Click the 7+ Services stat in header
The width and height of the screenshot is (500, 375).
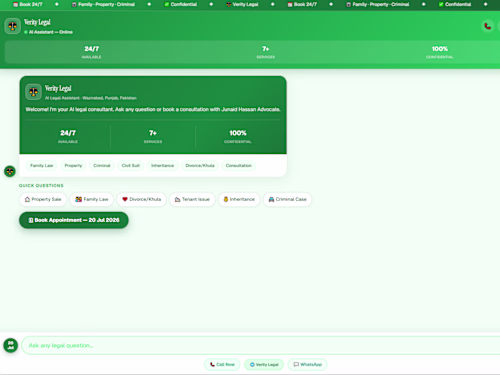[x=266, y=52]
